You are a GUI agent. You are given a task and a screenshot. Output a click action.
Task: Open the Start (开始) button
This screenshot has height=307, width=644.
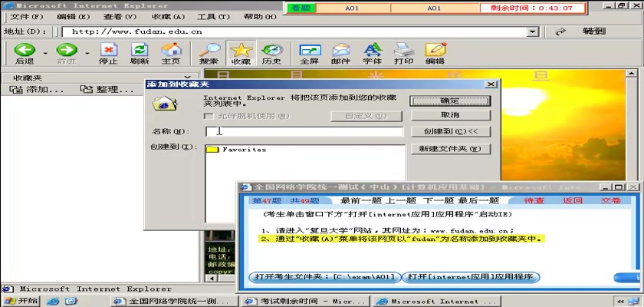tap(21, 301)
